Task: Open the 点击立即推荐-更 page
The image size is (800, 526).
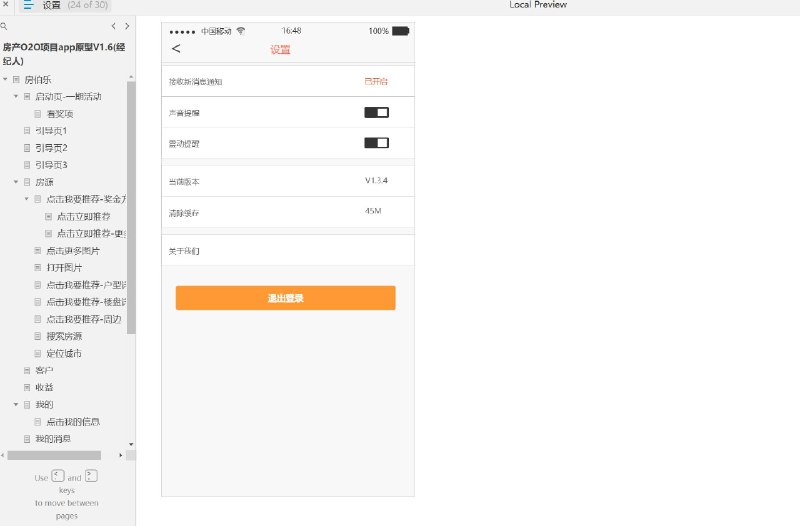Action: [x=91, y=233]
